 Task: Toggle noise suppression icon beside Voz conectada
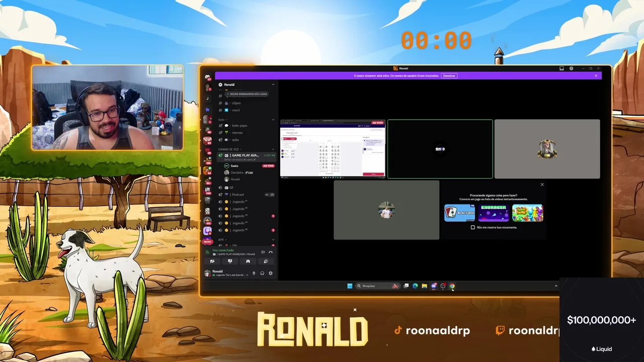tap(263, 252)
